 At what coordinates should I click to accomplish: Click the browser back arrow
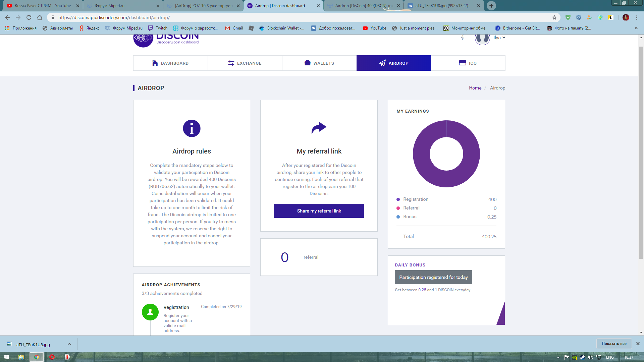pos(7,17)
